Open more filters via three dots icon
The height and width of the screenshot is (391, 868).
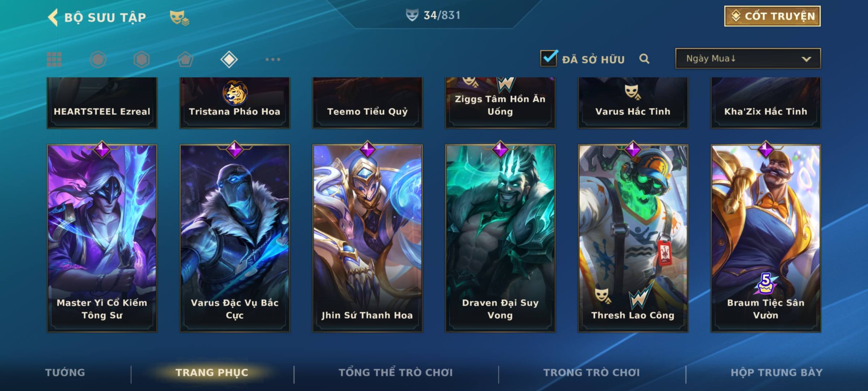coord(273,59)
